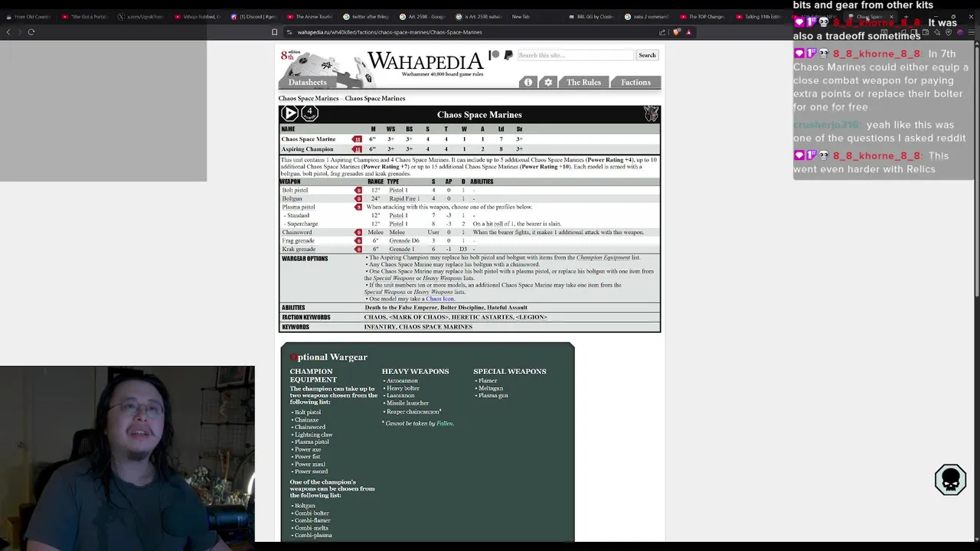Click the Patreon icon beside Wahapedia logo

(x=494, y=55)
